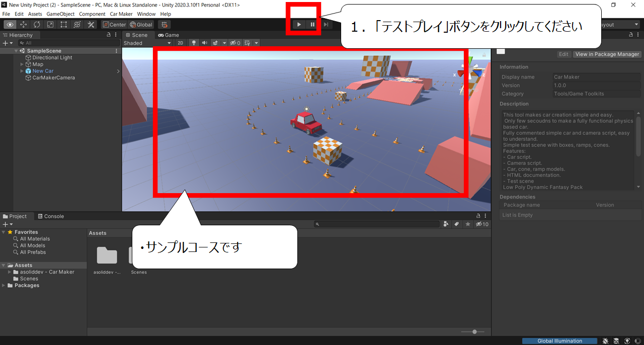This screenshot has height=345, width=644.
Task: Open New Car prefab with chevron arrow
Action: point(118,71)
